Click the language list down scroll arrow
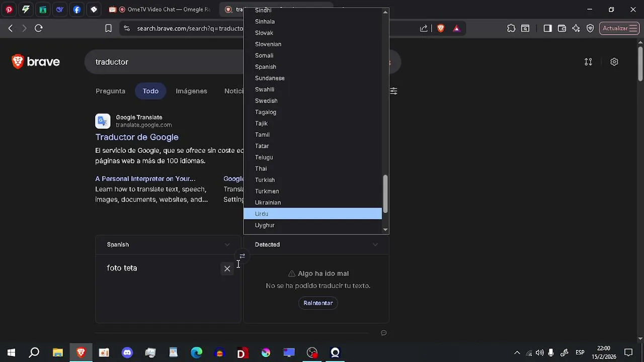644x362 pixels. 385,230
